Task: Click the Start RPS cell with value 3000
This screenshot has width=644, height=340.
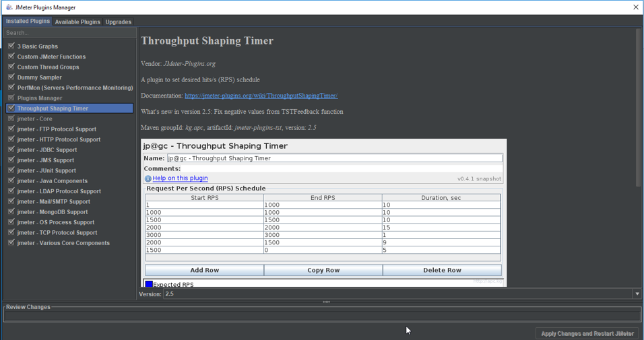Action: [x=205, y=235]
